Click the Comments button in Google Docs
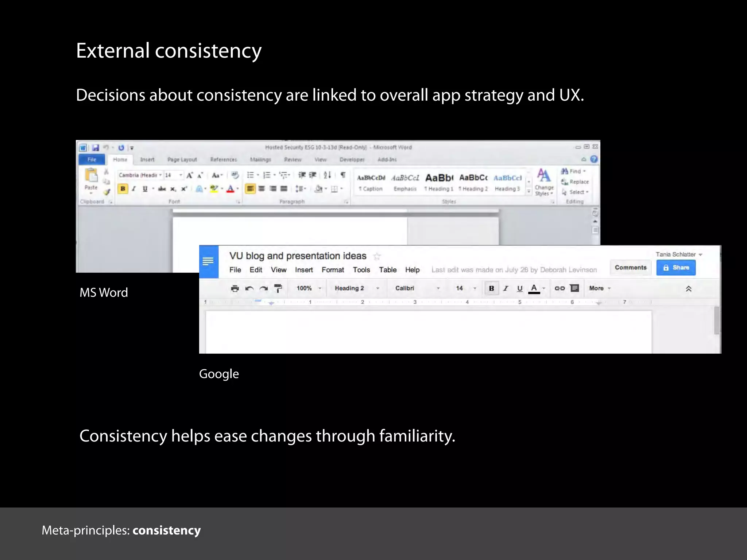This screenshot has width=747, height=560. 631,268
